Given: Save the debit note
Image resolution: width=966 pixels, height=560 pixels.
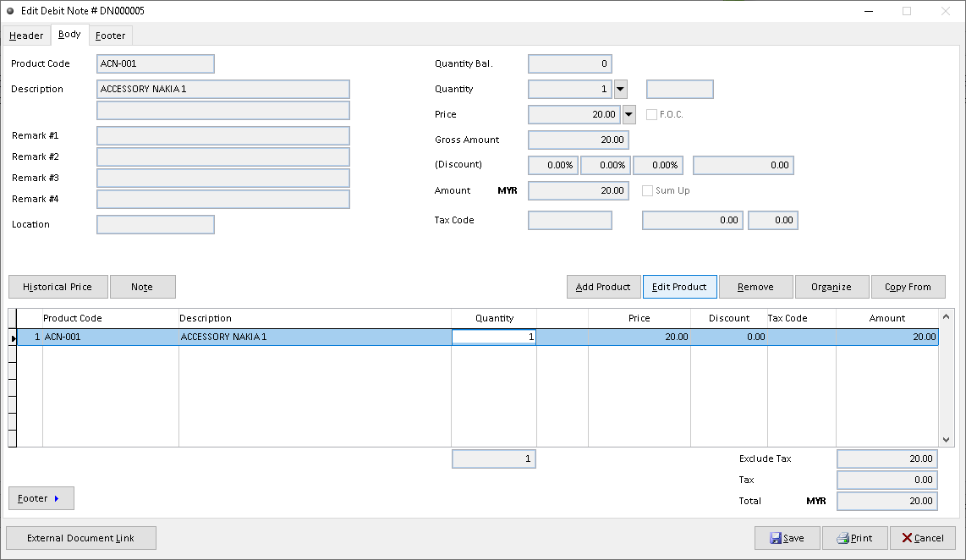Looking at the screenshot, I should click(x=788, y=538).
